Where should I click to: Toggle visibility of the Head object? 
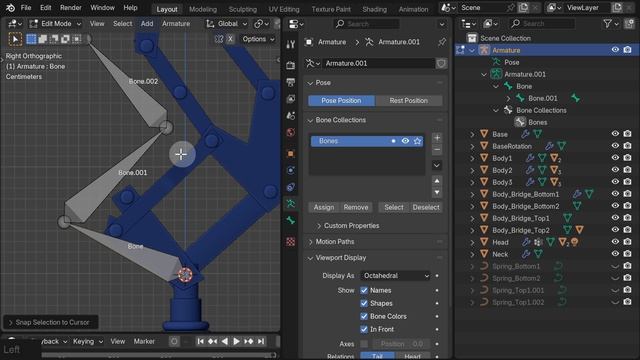pos(615,242)
